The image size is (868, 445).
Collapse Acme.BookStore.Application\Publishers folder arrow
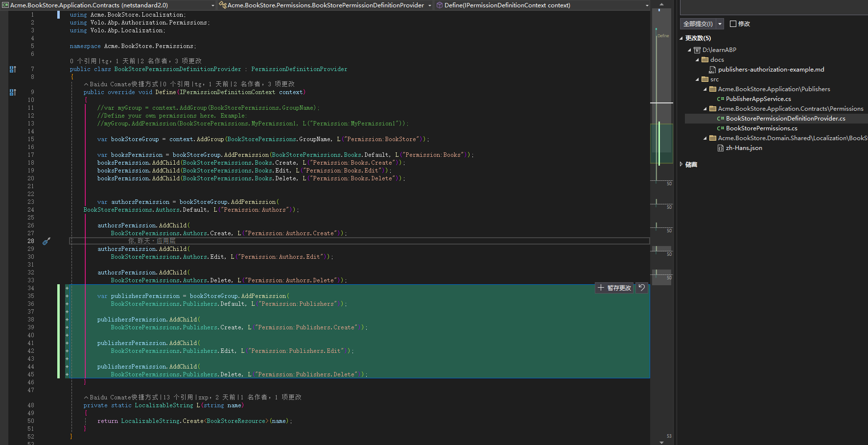[705, 89]
